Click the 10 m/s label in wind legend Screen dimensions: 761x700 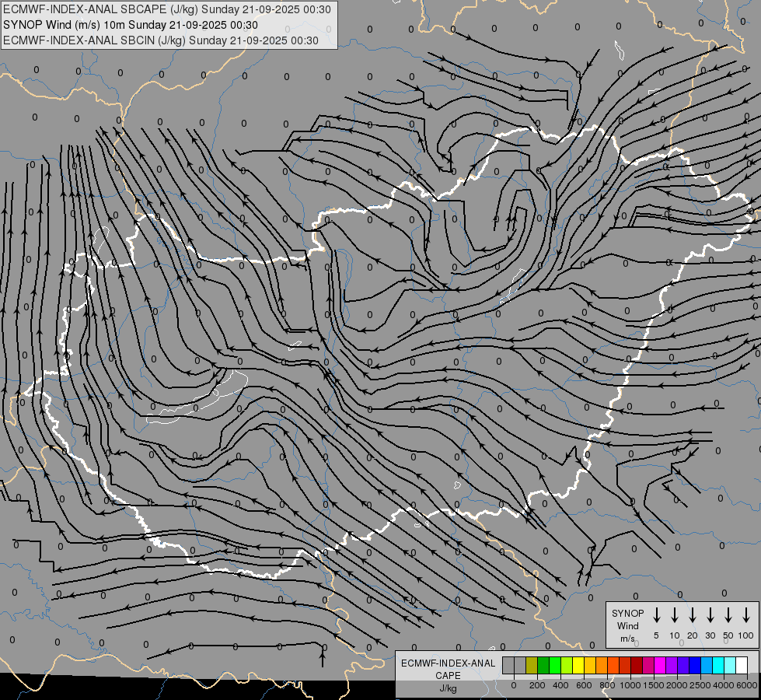[675, 635]
